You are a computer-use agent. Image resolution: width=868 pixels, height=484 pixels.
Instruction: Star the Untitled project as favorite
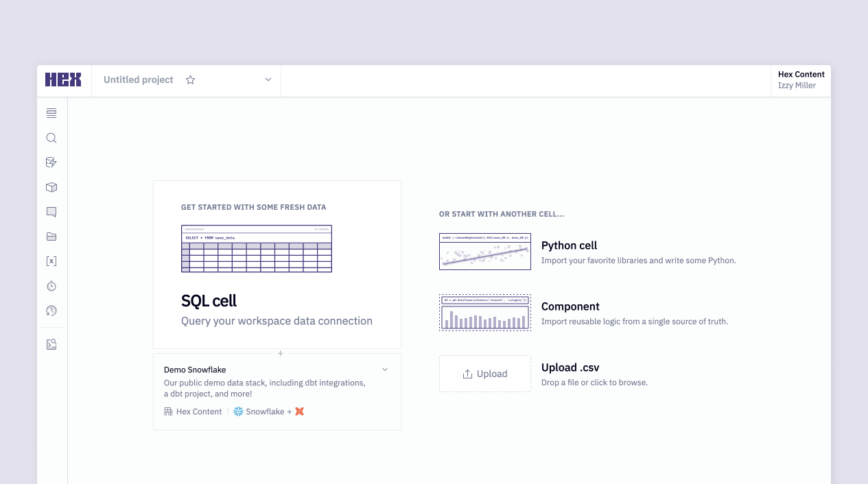pos(191,80)
